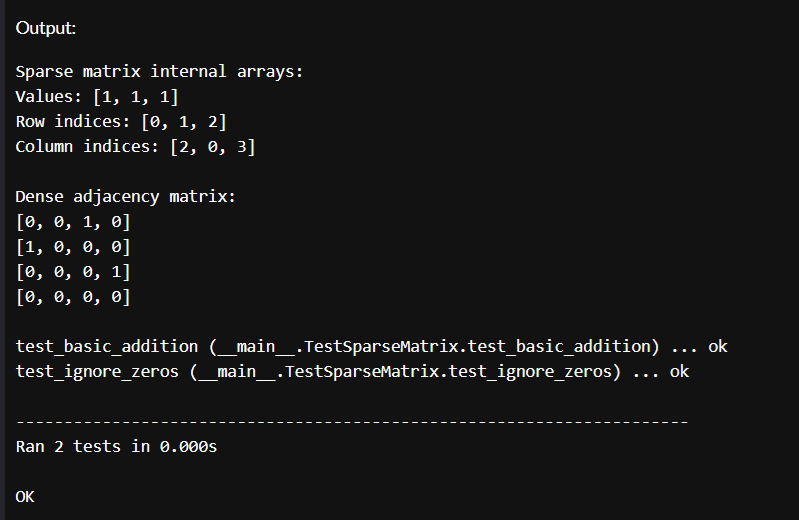799x520 pixels.
Task: Click "ok" ending the test_ignore_zeros line
Action: click(x=679, y=372)
